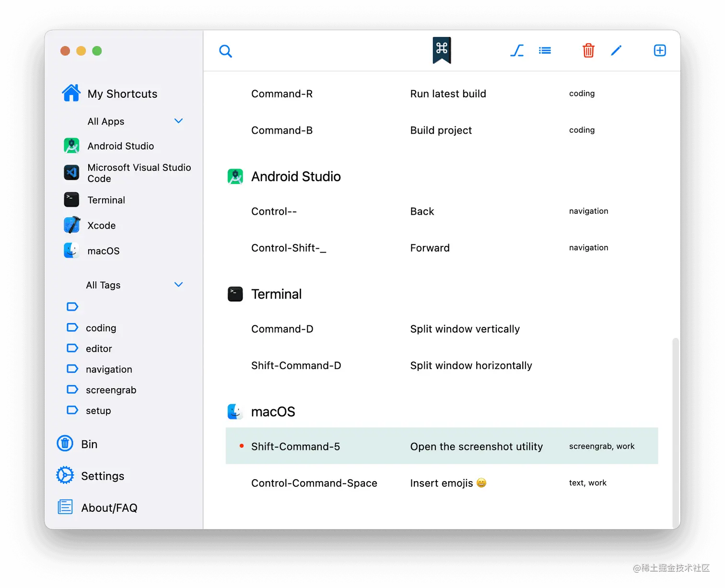
Task: Switch to list view icon
Action: pyautogui.click(x=545, y=50)
